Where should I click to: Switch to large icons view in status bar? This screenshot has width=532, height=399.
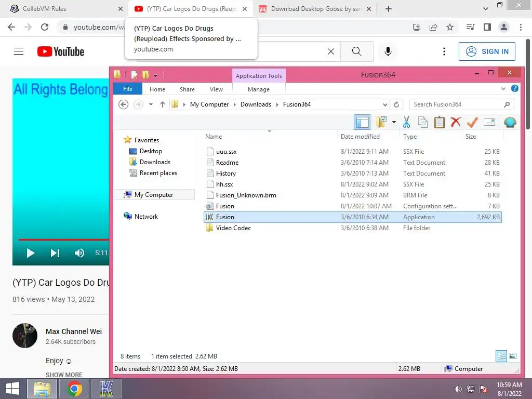click(513, 356)
